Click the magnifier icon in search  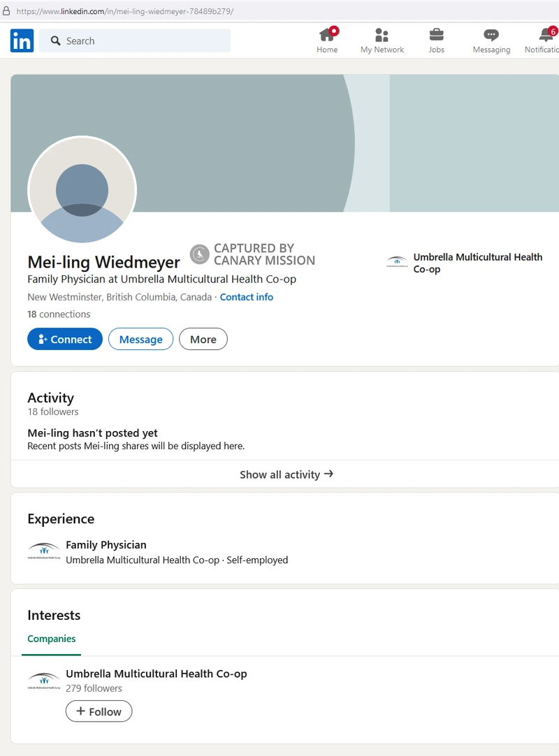56,41
